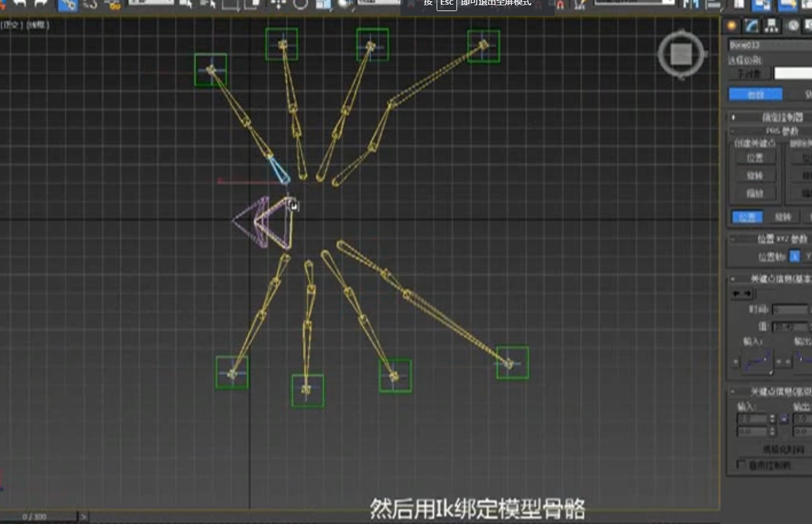The width and height of the screenshot is (812, 524).
Task: Click the ViewCube in the viewport
Action: pos(681,54)
